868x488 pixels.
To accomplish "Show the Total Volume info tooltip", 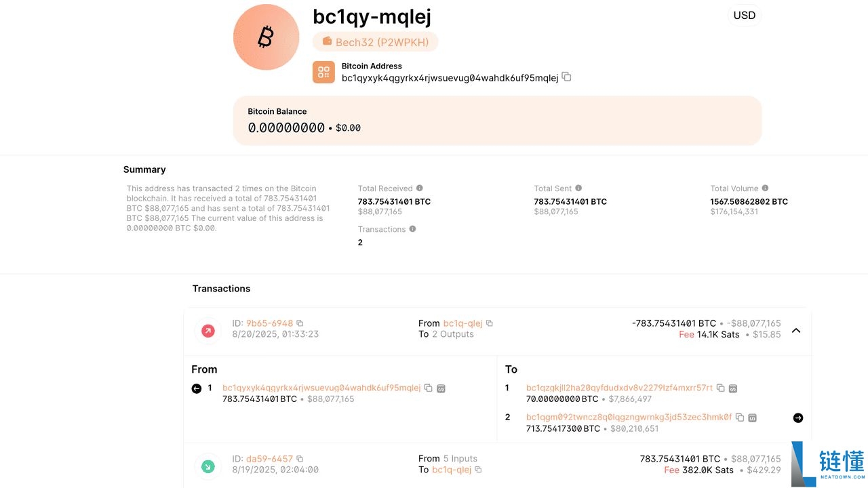I will (x=765, y=188).
